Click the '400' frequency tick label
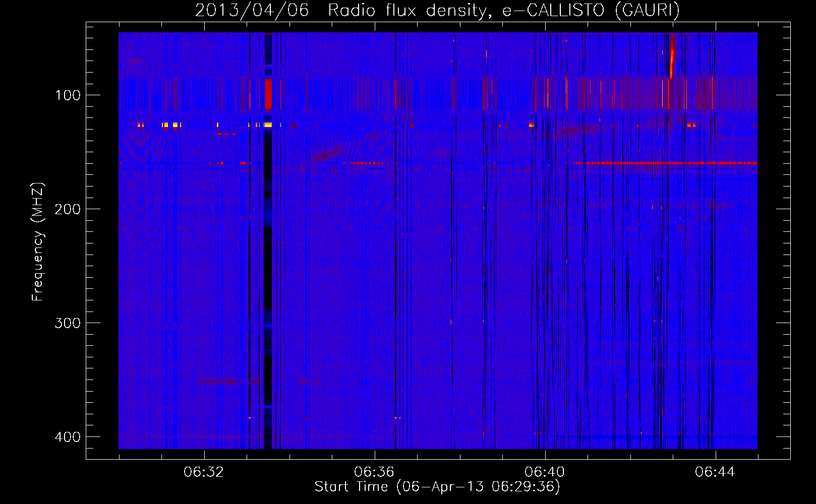This screenshot has width=816, height=504. pos(68,437)
